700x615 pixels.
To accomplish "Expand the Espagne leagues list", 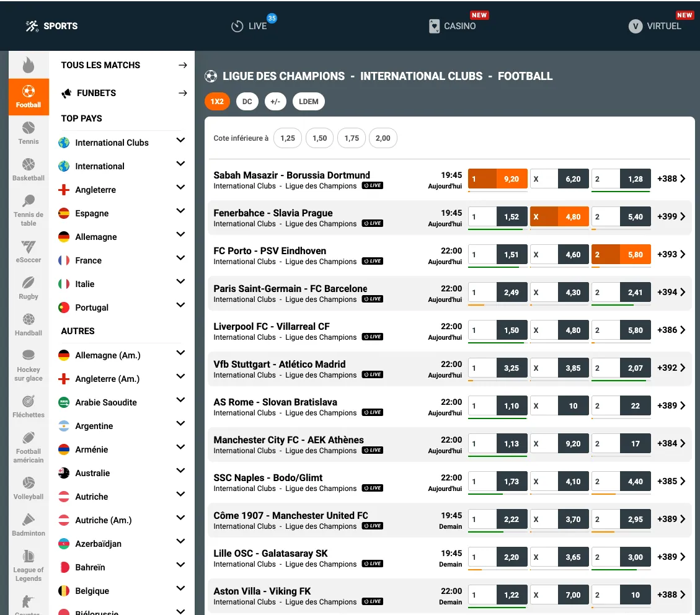I will (180, 211).
